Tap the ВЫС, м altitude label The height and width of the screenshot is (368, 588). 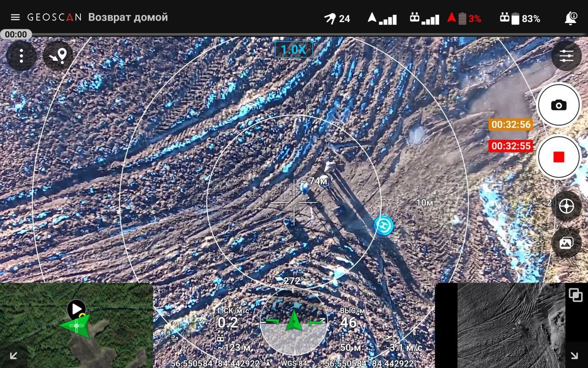[352, 311]
